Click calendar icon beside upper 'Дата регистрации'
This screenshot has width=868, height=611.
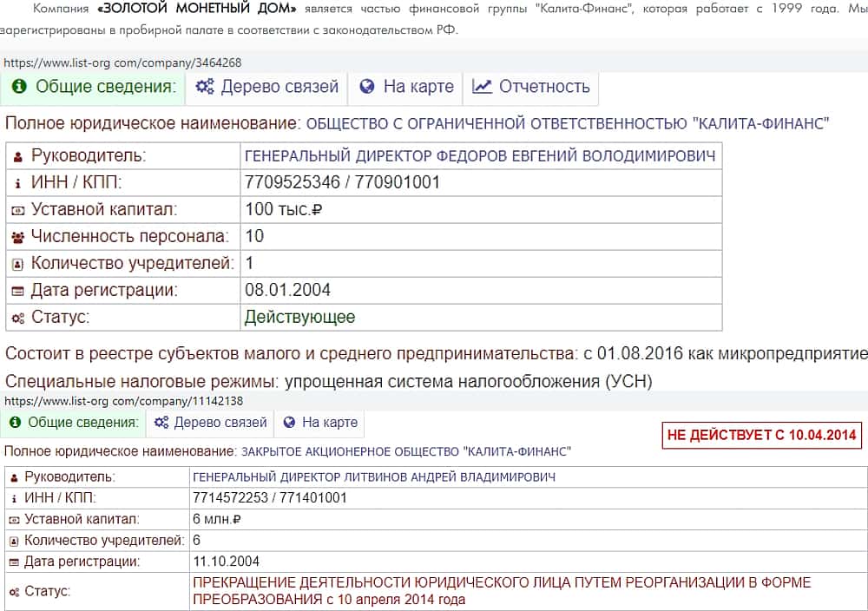pos(17,291)
